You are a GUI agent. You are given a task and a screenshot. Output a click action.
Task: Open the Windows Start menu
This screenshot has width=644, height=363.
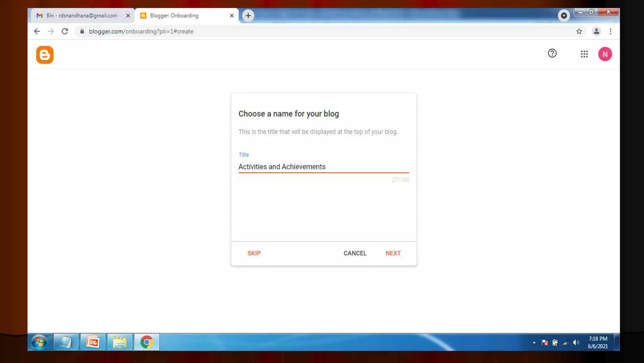[39, 342]
